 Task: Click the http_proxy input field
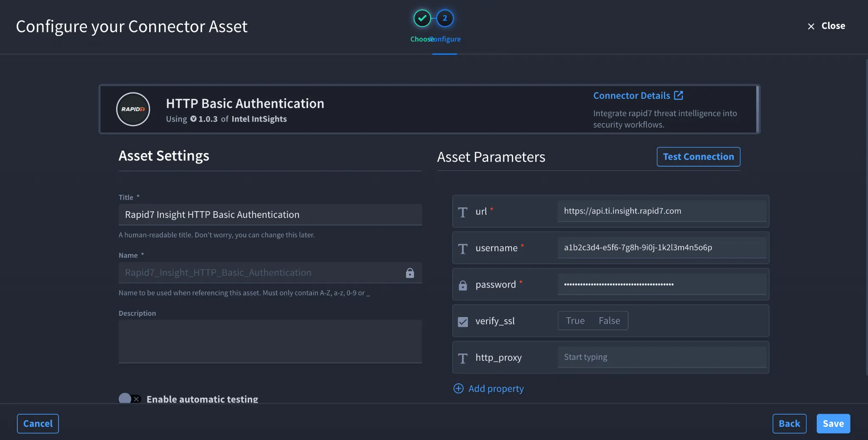[662, 357]
